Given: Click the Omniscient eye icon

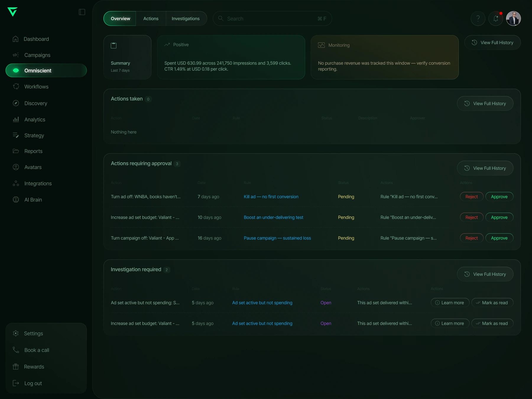Looking at the screenshot, I should 16,70.
